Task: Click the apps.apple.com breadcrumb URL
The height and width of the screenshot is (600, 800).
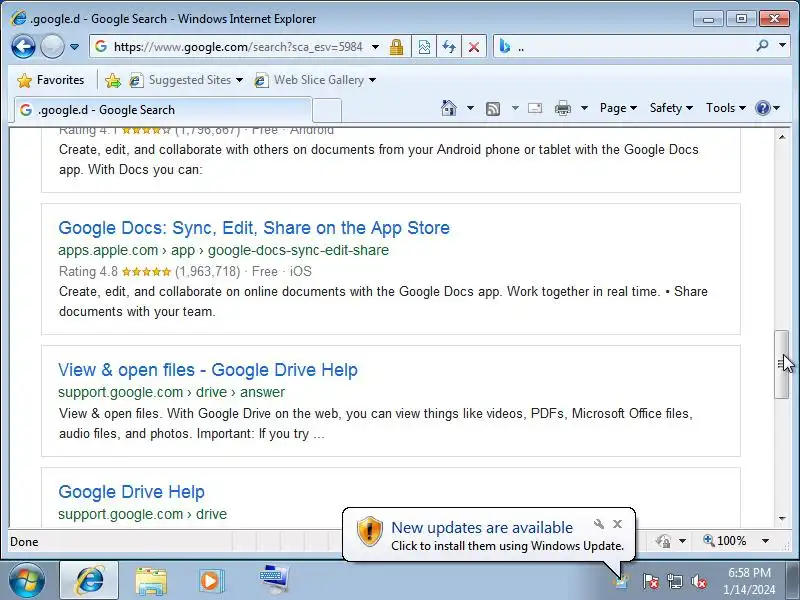Action: 223,251
